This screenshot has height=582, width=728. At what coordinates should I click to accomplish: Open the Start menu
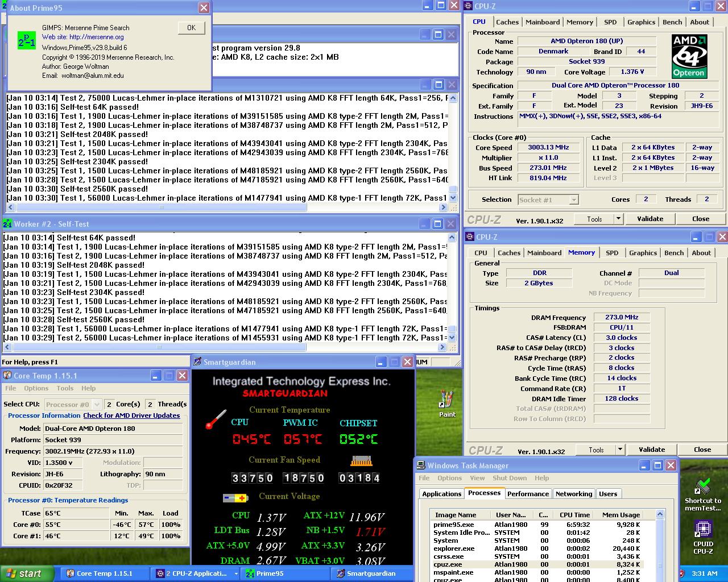click(x=27, y=573)
